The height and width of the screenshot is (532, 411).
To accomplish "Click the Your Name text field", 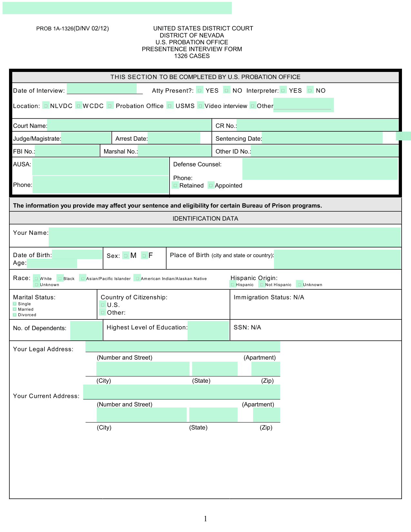I will (x=224, y=237).
